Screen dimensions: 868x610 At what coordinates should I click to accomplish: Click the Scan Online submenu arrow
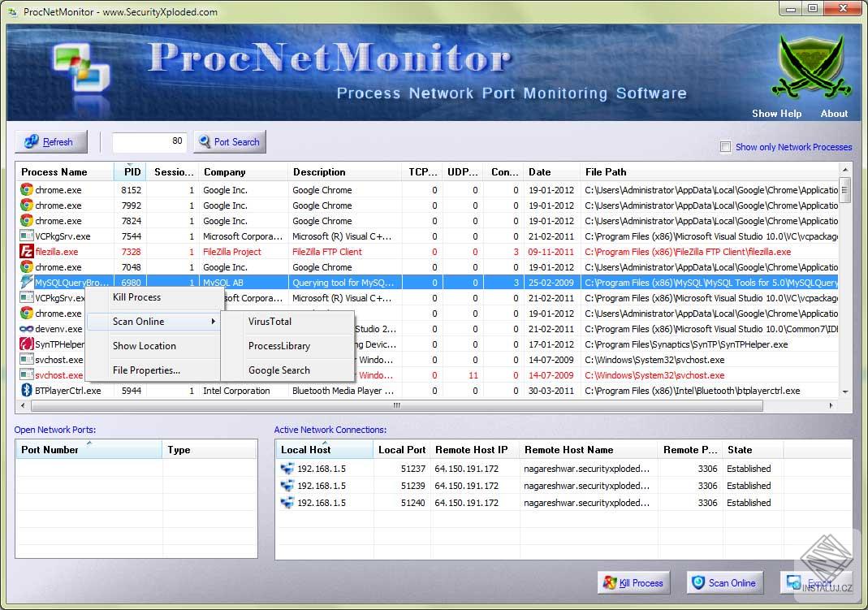coord(213,322)
